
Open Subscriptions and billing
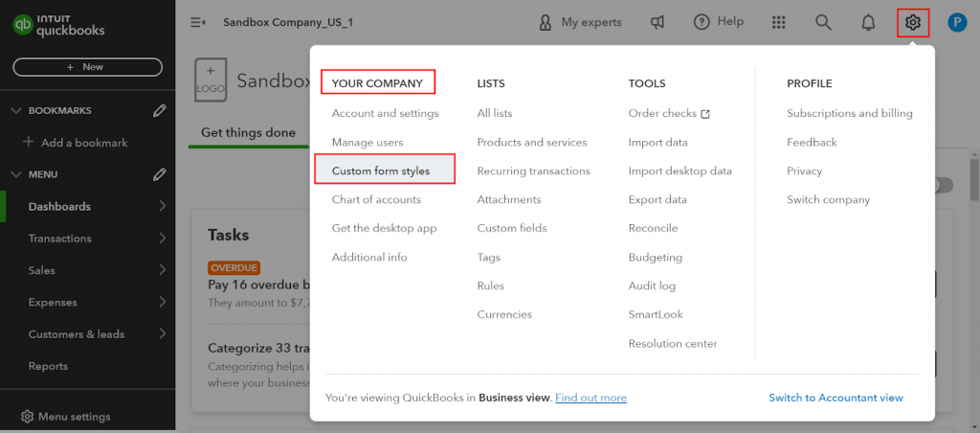(x=850, y=113)
